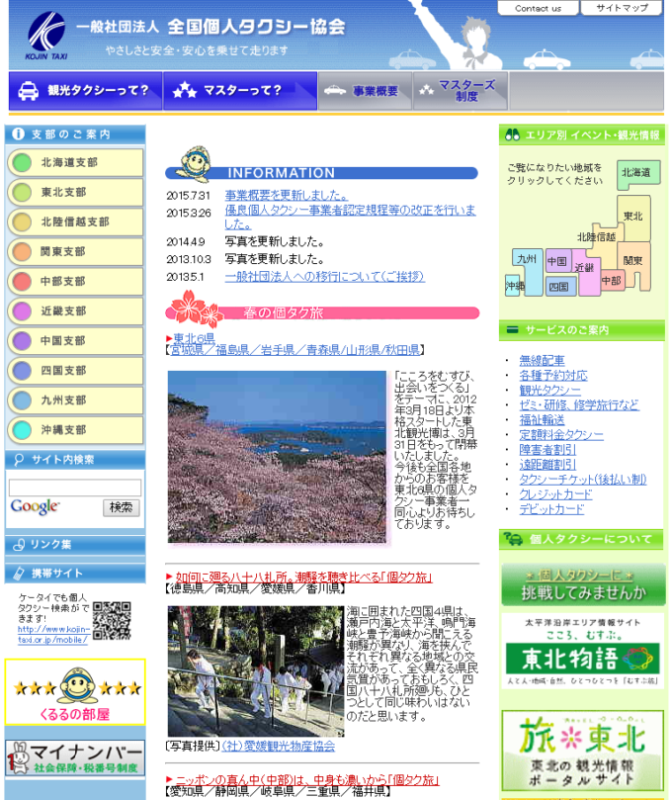This screenshot has width=672, height=800.
Task: Open the サイトマップ tab
Action: pyautogui.click(x=622, y=8)
